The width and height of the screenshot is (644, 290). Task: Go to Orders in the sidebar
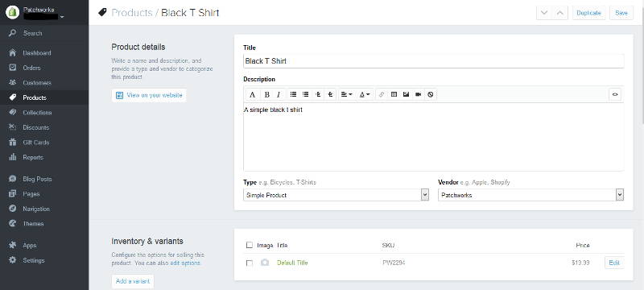[31, 68]
